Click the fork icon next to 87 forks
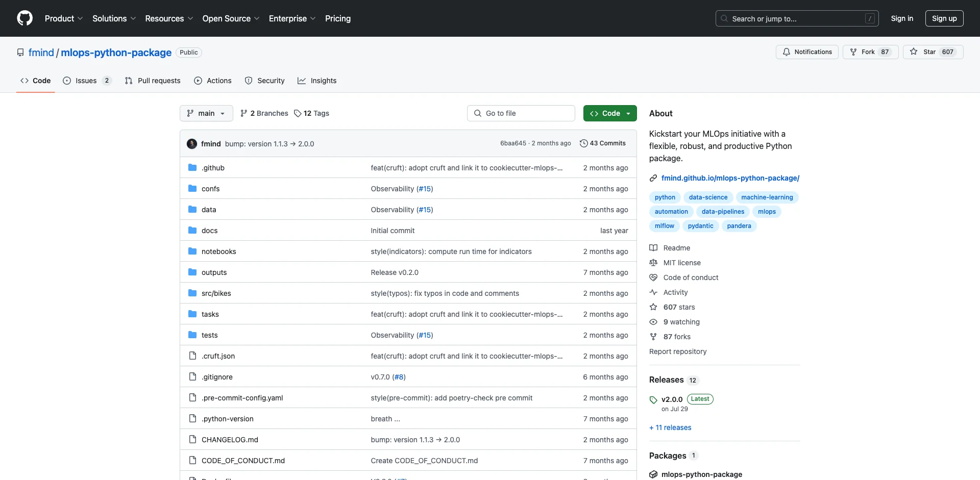Image resolution: width=980 pixels, height=480 pixels. tap(653, 337)
